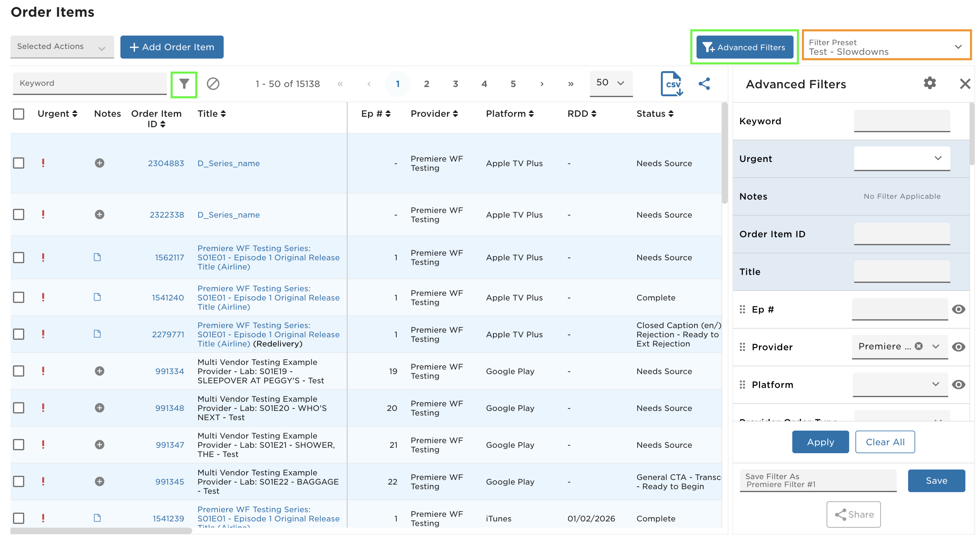Check the box for order 1541240
Viewport: 980px width, 544px height.
[x=19, y=297]
